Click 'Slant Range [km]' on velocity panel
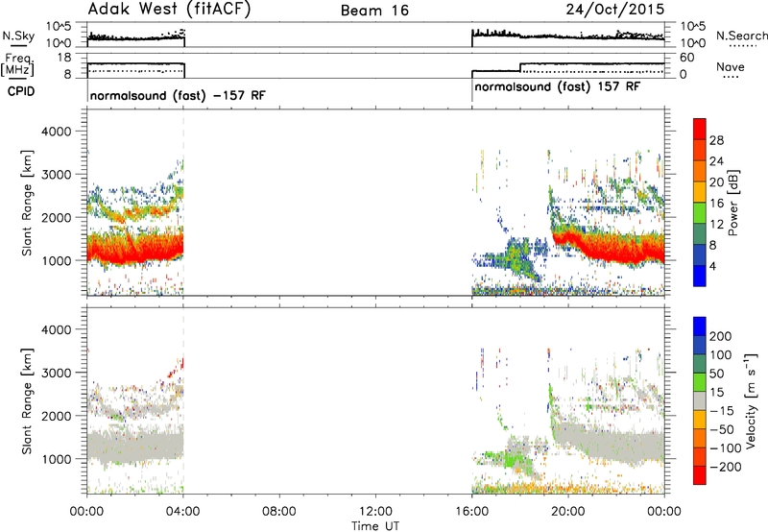The image size is (768, 532). tap(27, 400)
